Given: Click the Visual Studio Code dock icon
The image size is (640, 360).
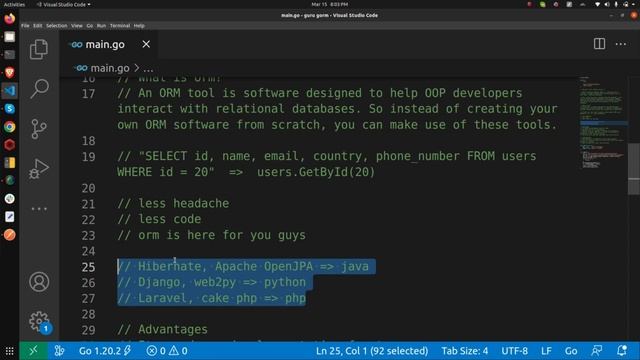Looking at the screenshot, I should coord(10,91).
